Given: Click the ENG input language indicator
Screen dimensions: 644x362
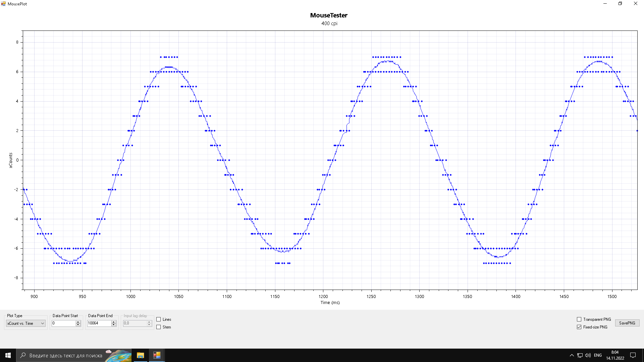Looking at the screenshot, I should click(x=598, y=355).
